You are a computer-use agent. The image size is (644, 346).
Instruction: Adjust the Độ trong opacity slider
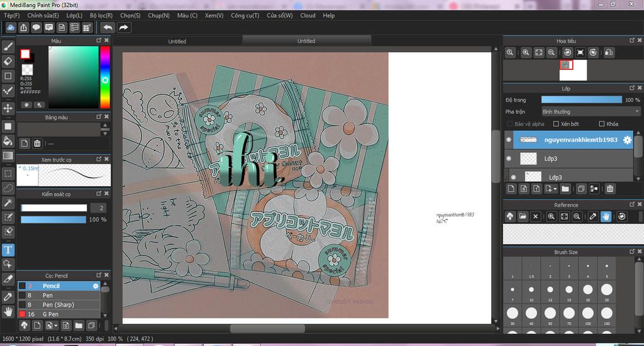582,100
